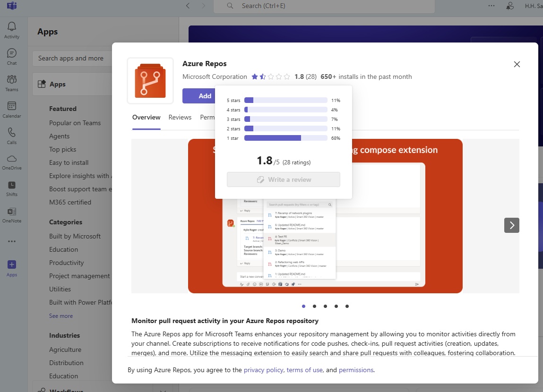Open the partially hidden Permissions tab
The height and width of the screenshot is (392, 543).
tap(207, 117)
